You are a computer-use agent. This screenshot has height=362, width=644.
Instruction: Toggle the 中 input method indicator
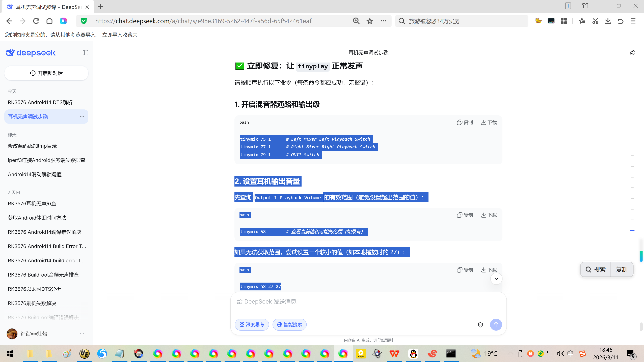click(x=570, y=353)
